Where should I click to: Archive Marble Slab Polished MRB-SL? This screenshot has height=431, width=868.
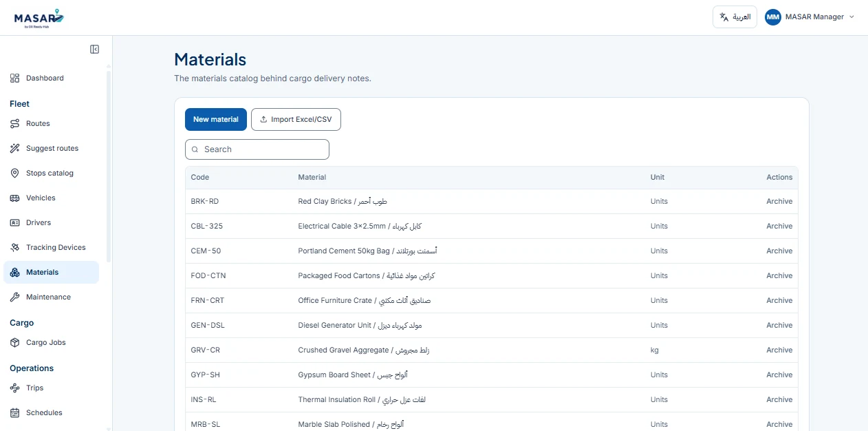click(x=779, y=425)
